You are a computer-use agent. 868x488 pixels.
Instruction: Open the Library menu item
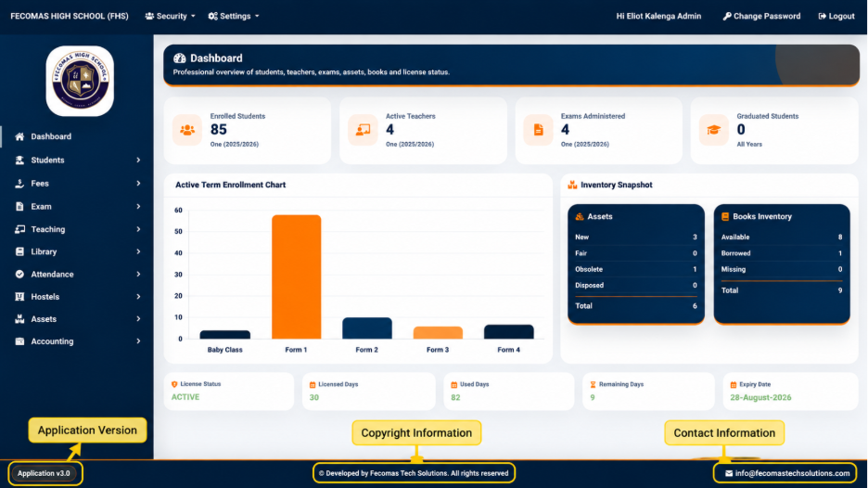(77, 251)
